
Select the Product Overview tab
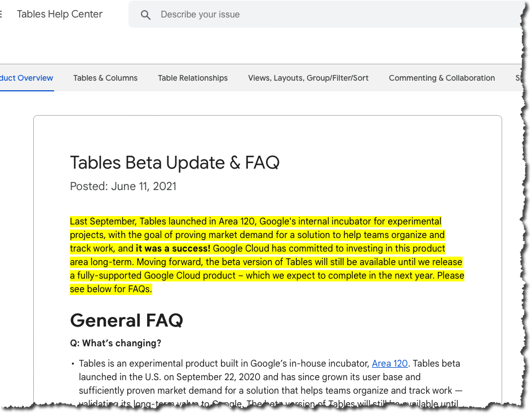click(26, 78)
